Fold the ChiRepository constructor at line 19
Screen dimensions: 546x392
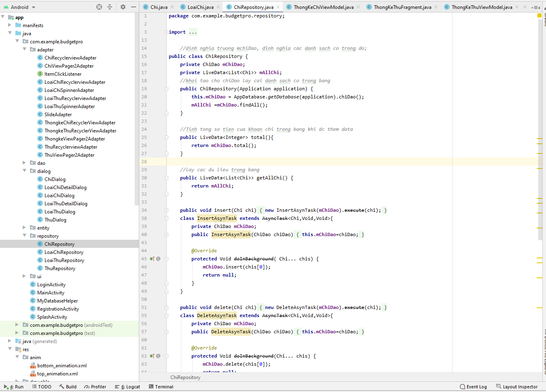coord(166,89)
